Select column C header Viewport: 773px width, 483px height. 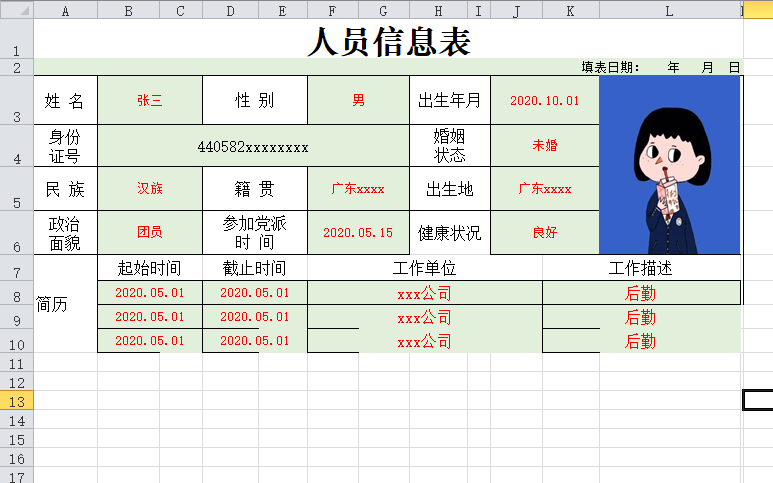click(181, 10)
